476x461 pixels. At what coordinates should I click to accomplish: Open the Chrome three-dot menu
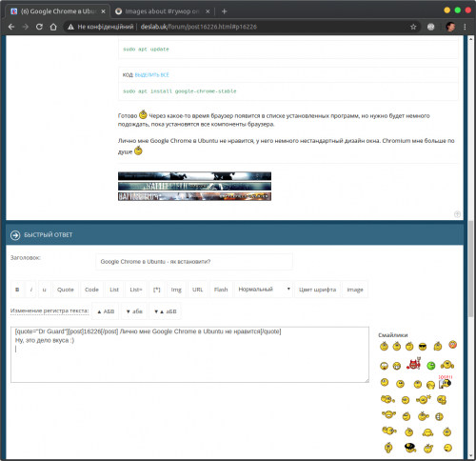coord(465,27)
